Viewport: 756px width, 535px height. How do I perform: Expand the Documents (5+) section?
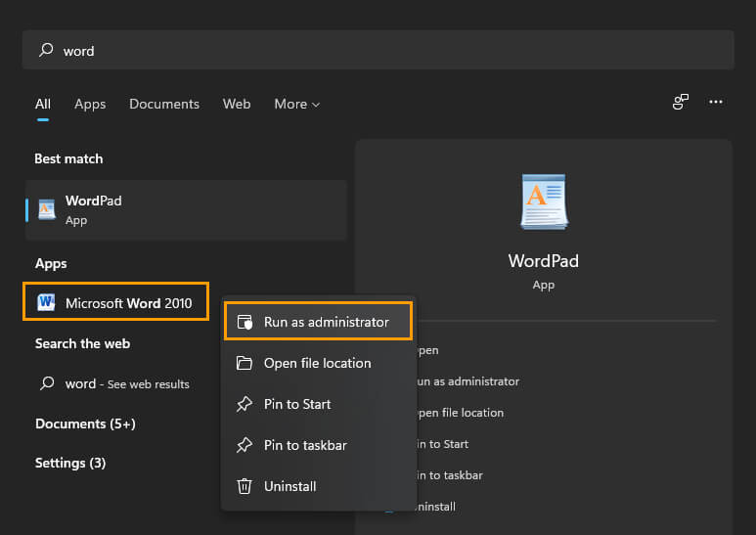click(x=85, y=424)
